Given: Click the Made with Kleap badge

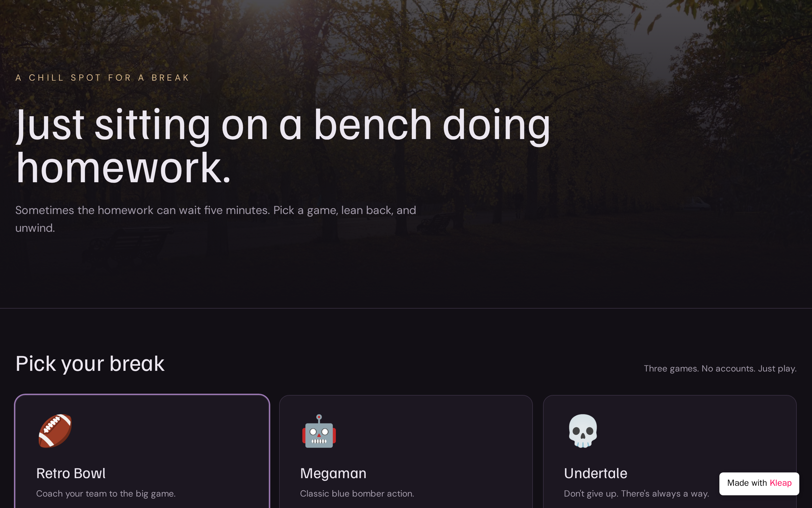Looking at the screenshot, I should click(759, 484).
